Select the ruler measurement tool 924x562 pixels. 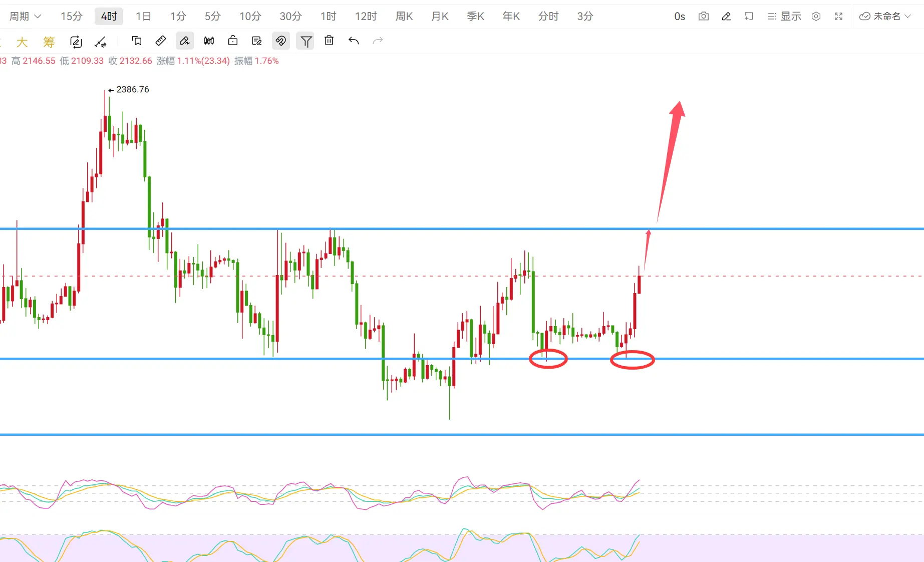(161, 41)
